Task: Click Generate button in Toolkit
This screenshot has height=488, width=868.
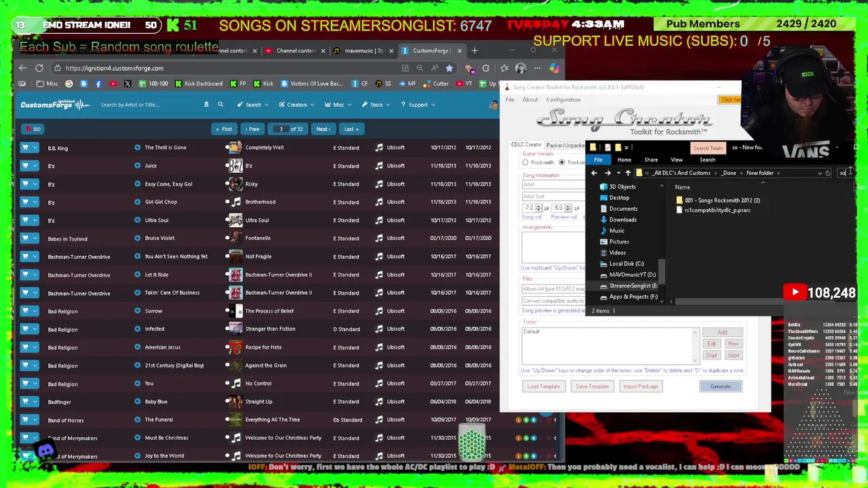Action: pos(720,386)
